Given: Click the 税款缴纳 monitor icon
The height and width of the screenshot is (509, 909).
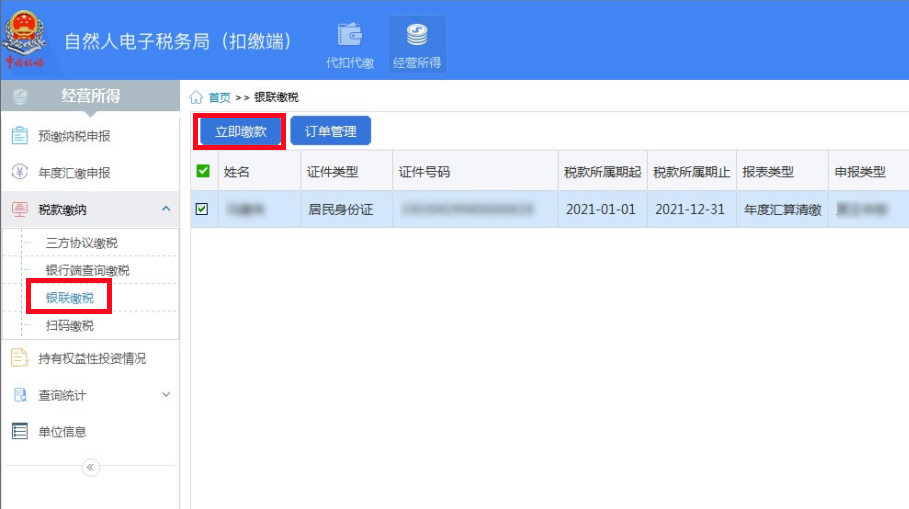Looking at the screenshot, I should click(19, 209).
